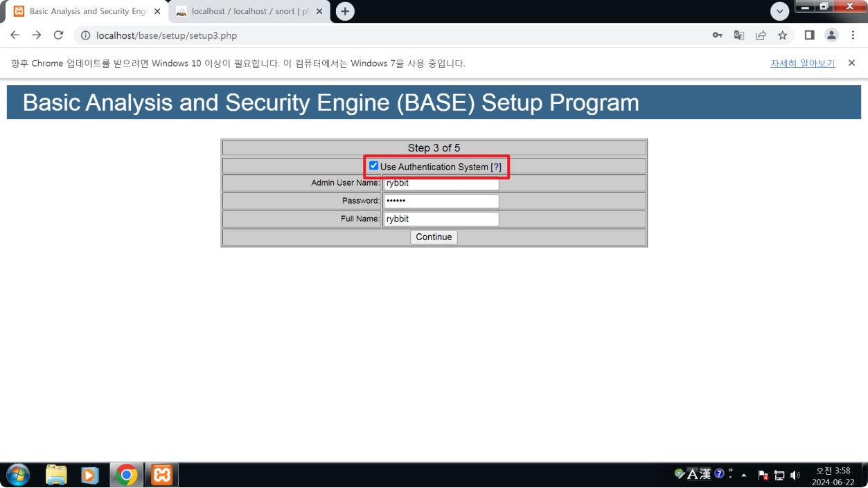Click the IME pad globe-pencil tray icon
The image size is (868, 488).
coord(680,474)
